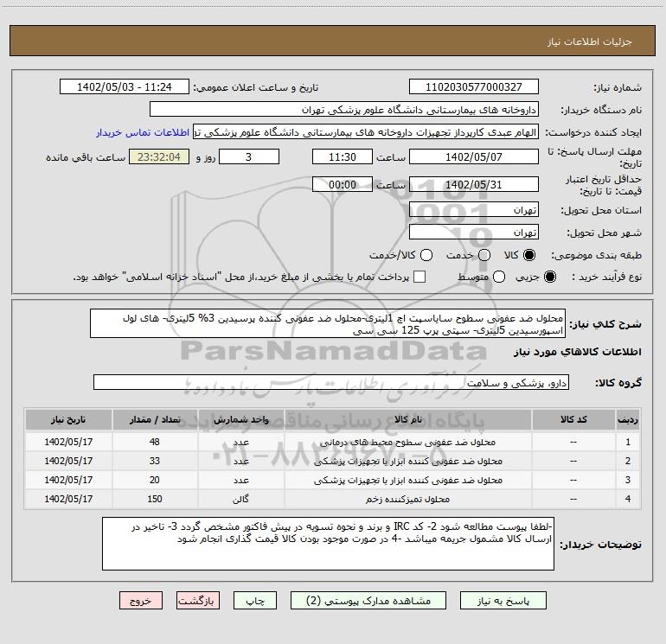The height and width of the screenshot is (644, 666).
Task: Click the price validity time 00:00
Action: pyautogui.click(x=343, y=184)
